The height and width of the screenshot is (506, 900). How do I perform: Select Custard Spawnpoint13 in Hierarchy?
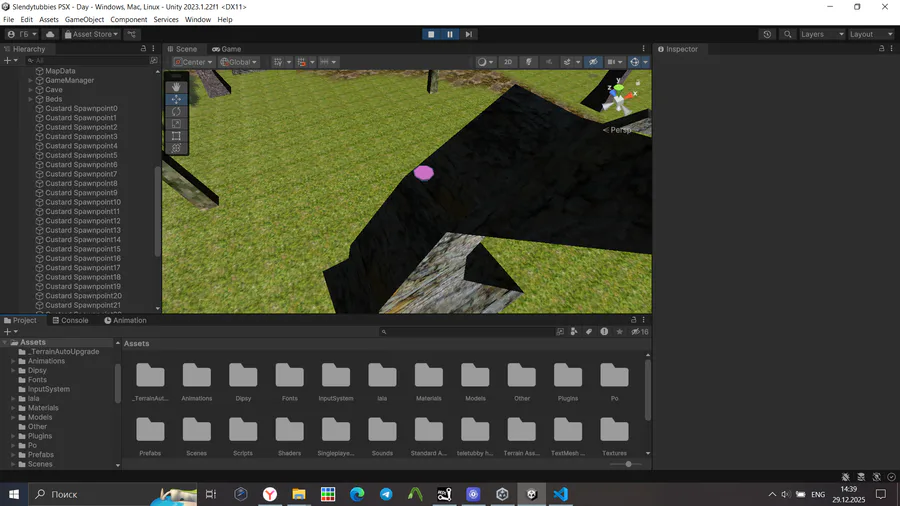pyautogui.click(x=83, y=230)
